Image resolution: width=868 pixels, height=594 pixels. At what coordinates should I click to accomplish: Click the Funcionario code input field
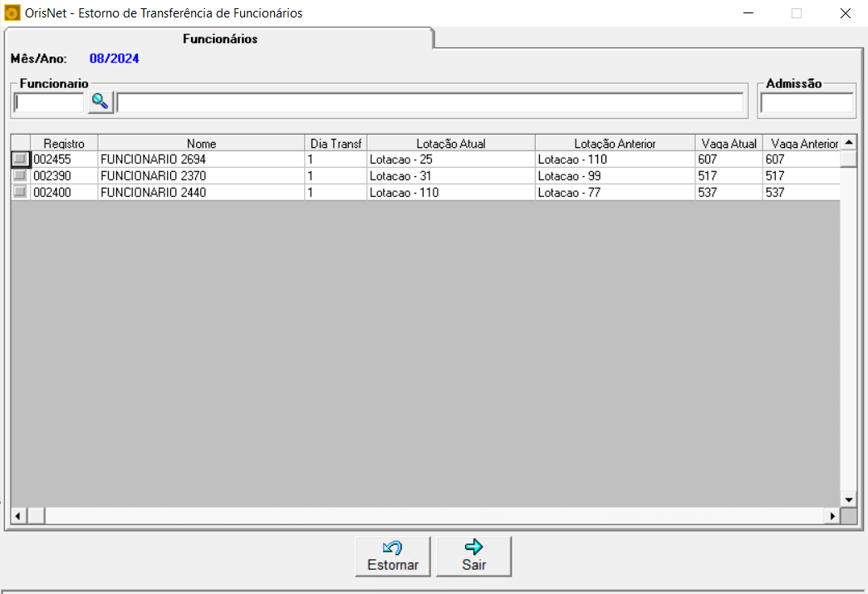pos(49,103)
